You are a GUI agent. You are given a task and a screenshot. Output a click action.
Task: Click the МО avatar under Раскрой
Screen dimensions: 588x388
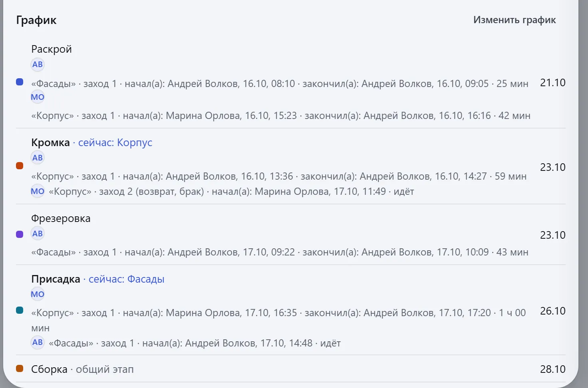pyautogui.click(x=38, y=97)
